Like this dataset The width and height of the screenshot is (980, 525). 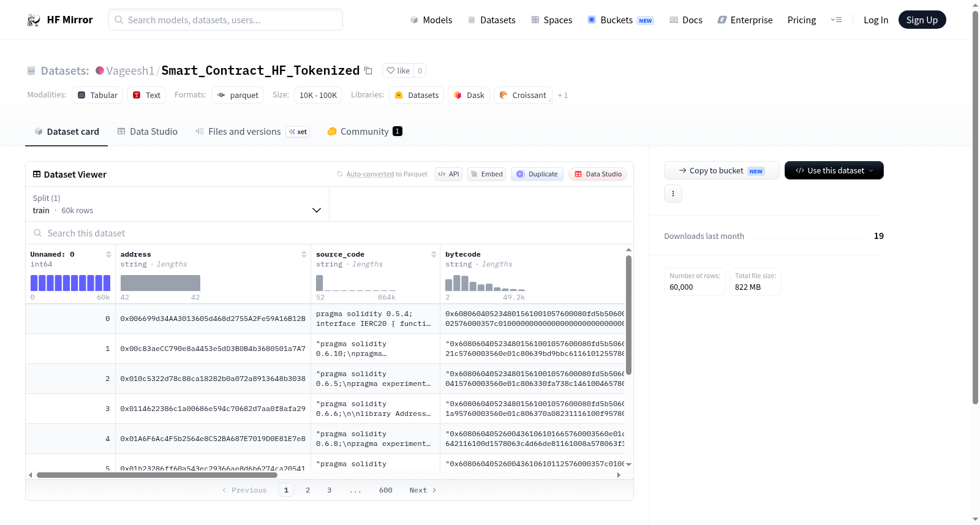pyautogui.click(x=398, y=70)
